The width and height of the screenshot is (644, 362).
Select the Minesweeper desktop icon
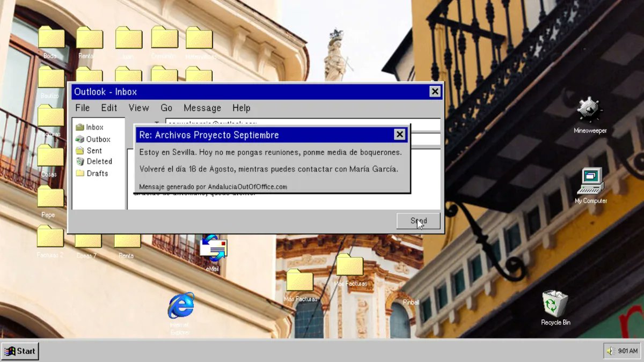coord(590,115)
